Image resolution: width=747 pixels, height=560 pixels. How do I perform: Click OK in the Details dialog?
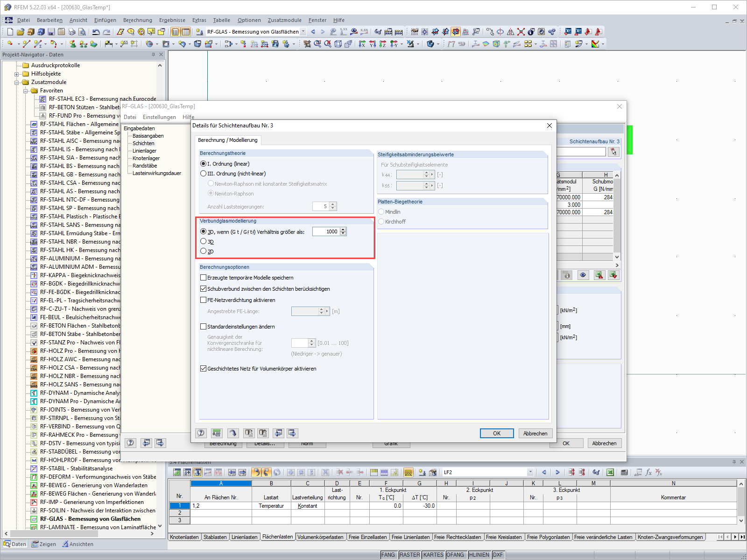(x=497, y=433)
